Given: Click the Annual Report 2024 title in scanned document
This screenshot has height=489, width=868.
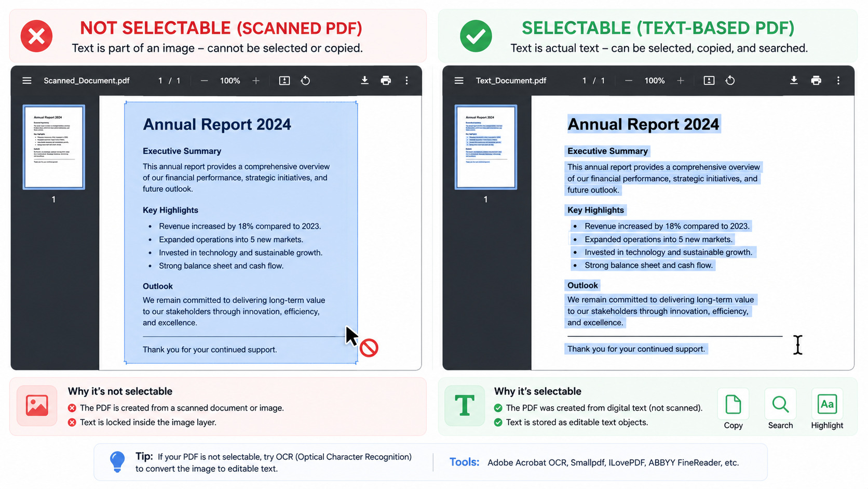Looking at the screenshot, I should tap(217, 124).
